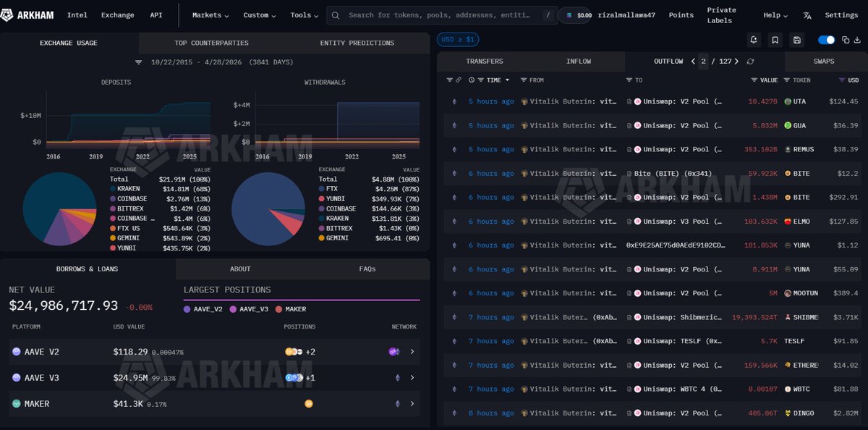Open the About tab

point(240,269)
